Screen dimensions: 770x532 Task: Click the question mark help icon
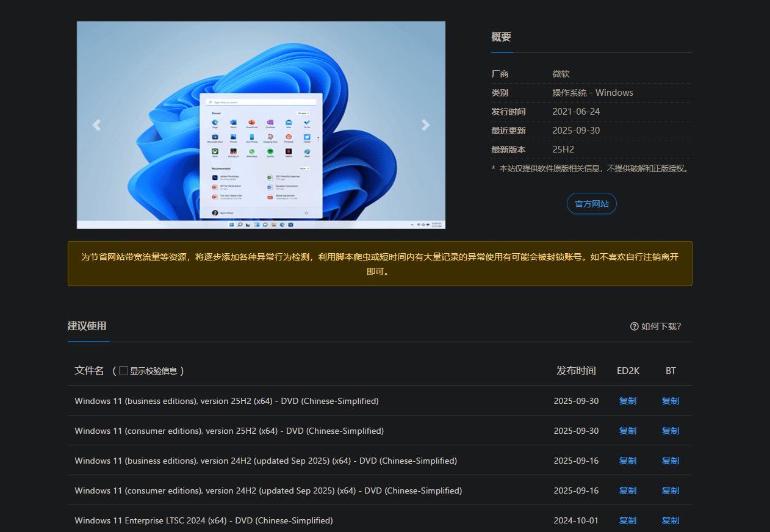(x=635, y=326)
